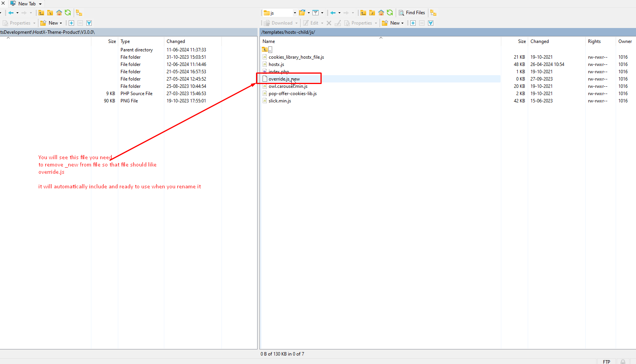Go to remote parent directory icon

(363, 13)
